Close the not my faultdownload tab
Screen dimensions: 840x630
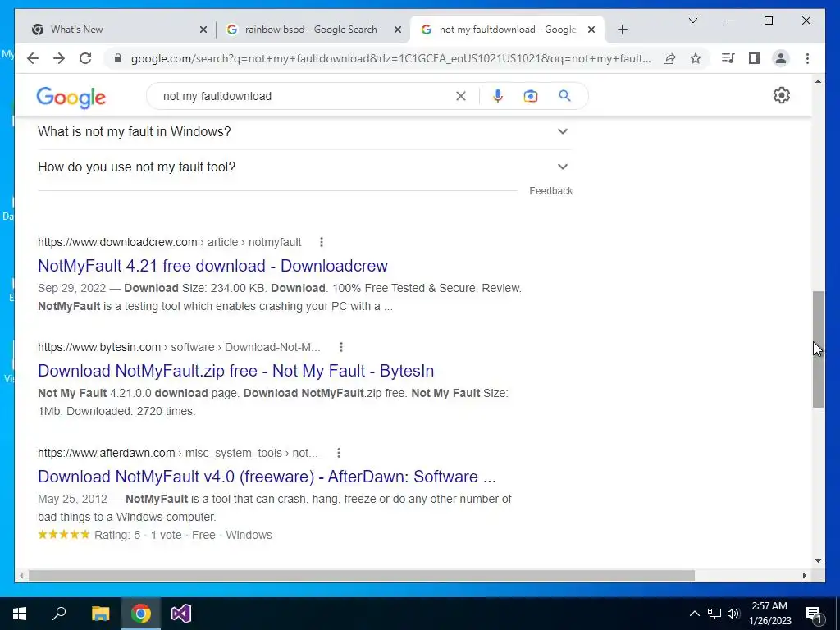click(591, 30)
